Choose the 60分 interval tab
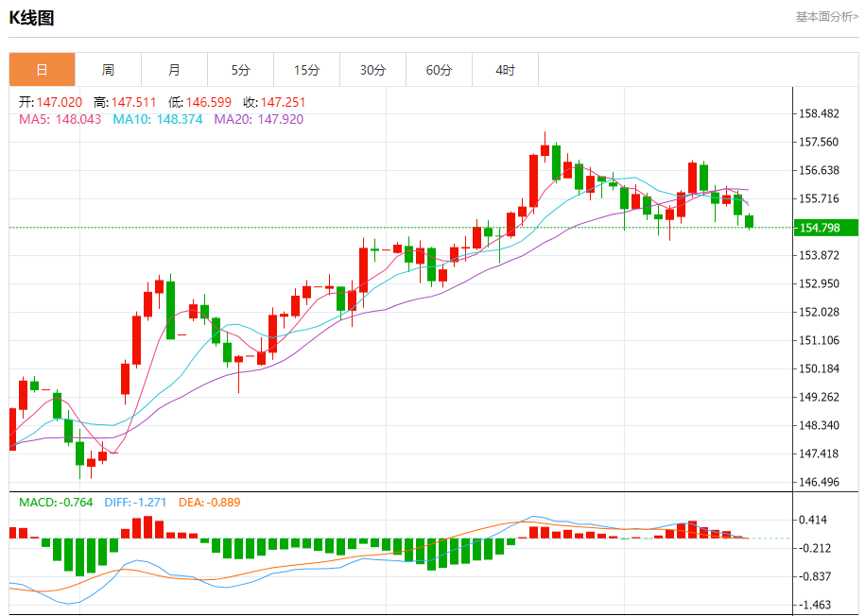The image size is (865, 616). point(439,70)
